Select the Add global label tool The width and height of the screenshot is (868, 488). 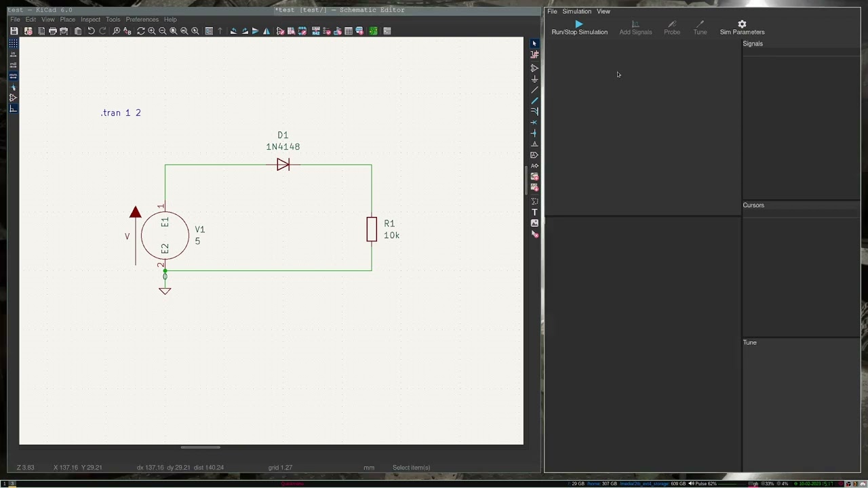click(x=534, y=155)
